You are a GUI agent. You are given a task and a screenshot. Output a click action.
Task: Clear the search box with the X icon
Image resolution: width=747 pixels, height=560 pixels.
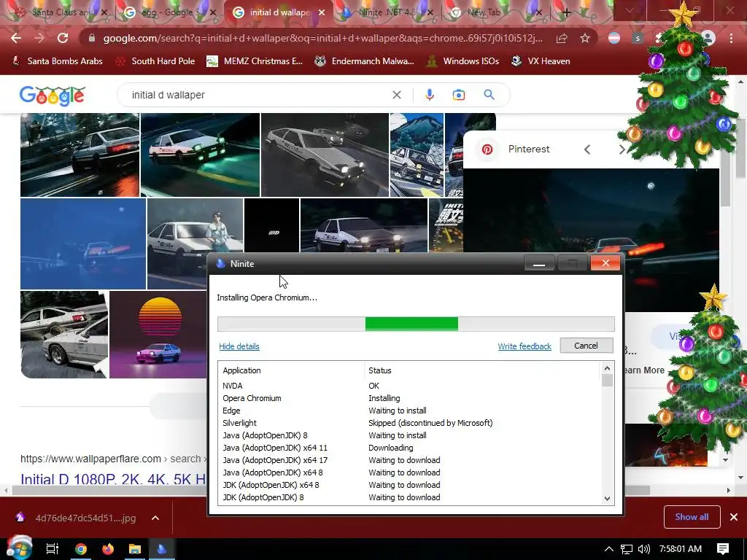tap(396, 95)
